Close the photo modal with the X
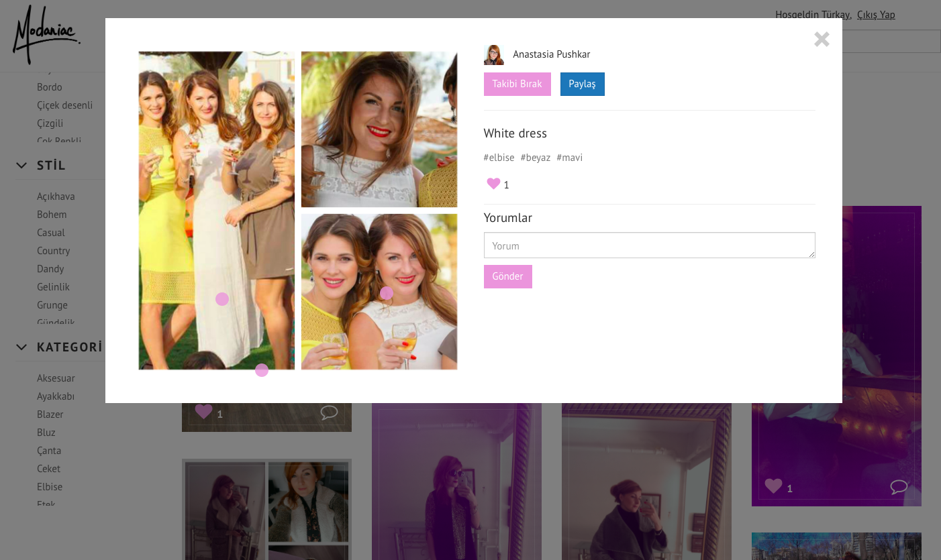This screenshot has width=941, height=560. point(822,40)
